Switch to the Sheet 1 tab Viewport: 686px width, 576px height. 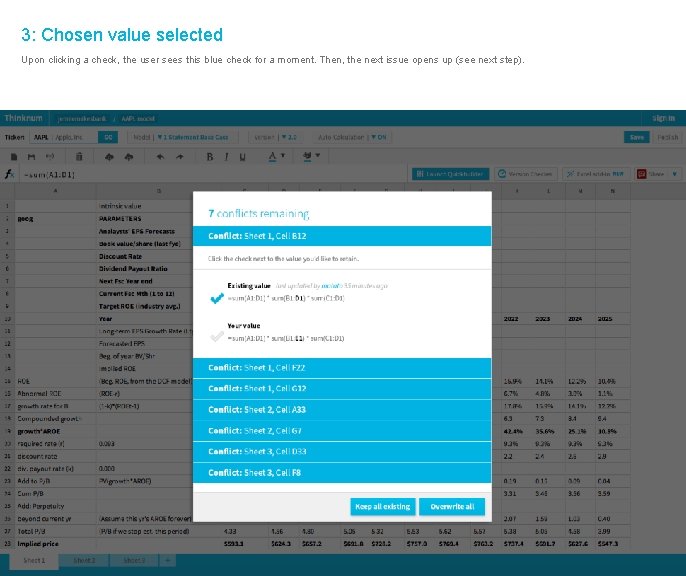(34, 561)
